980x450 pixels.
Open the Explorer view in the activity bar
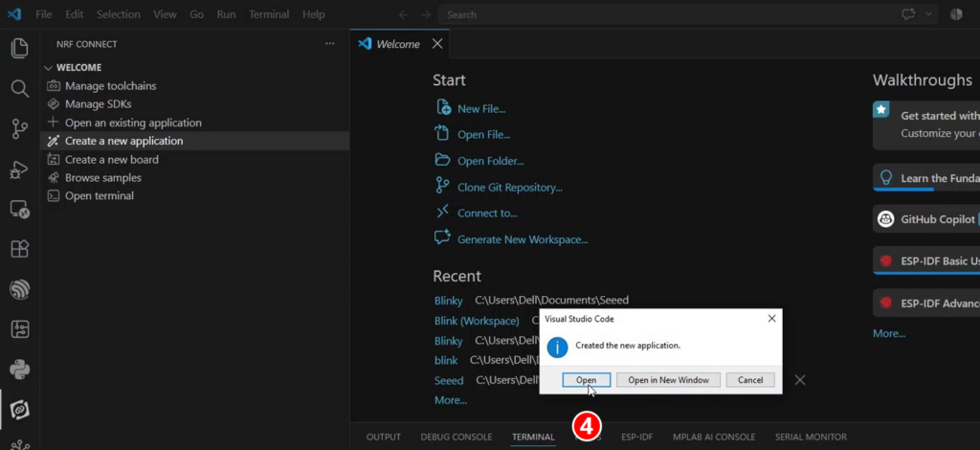(20, 49)
